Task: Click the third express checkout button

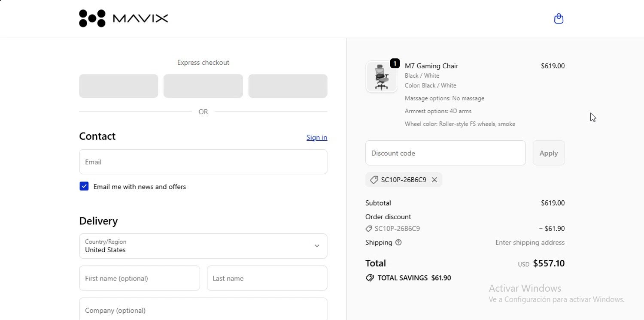Action: pyautogui.click(x=288, y=86)
